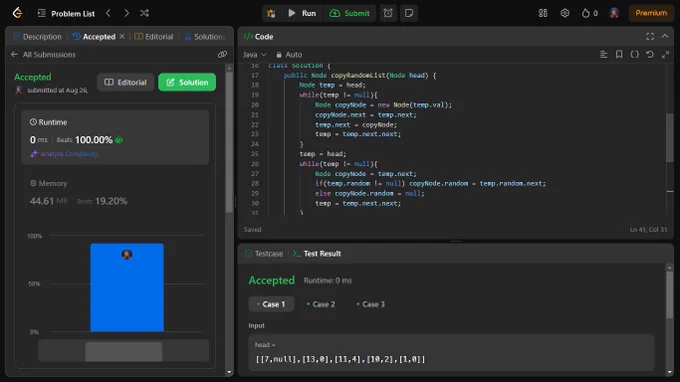The height and width of the screenshot is (382, 680).
Task: Select the Memory stats section
Action: tap(115, 192)
